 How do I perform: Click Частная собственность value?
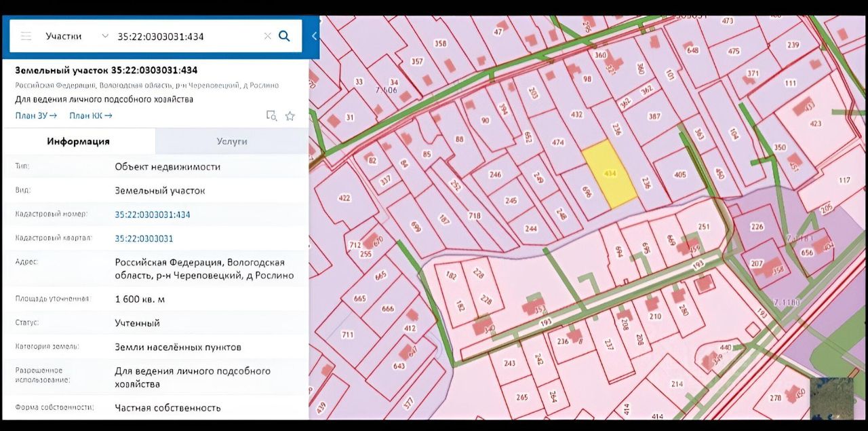pyautogui.click(x=168, y=407)
